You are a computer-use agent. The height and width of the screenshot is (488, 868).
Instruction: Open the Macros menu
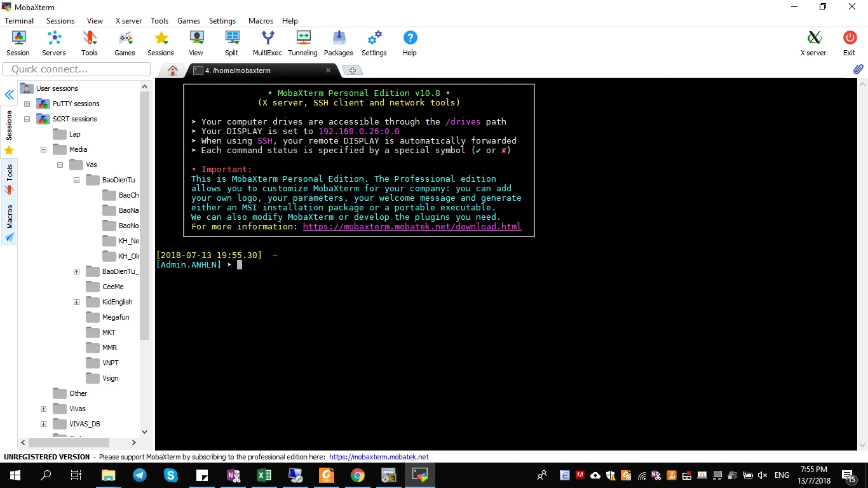coord(261,21)
